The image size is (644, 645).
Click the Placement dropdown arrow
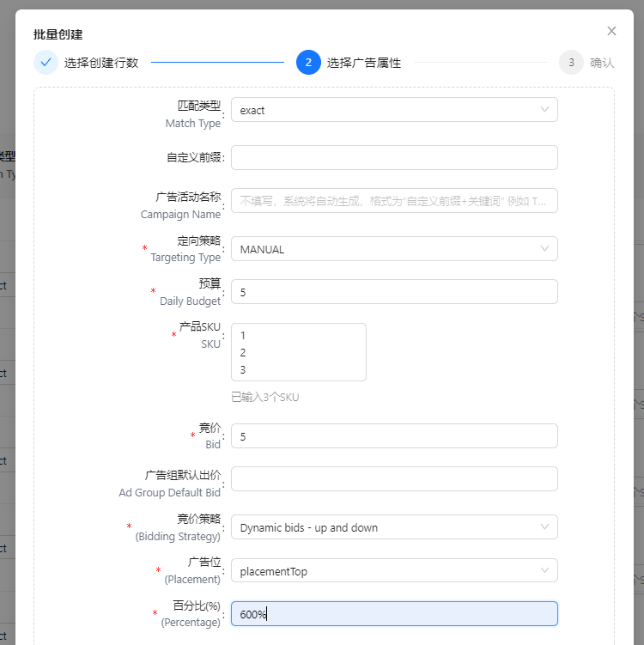pos(544,570)
